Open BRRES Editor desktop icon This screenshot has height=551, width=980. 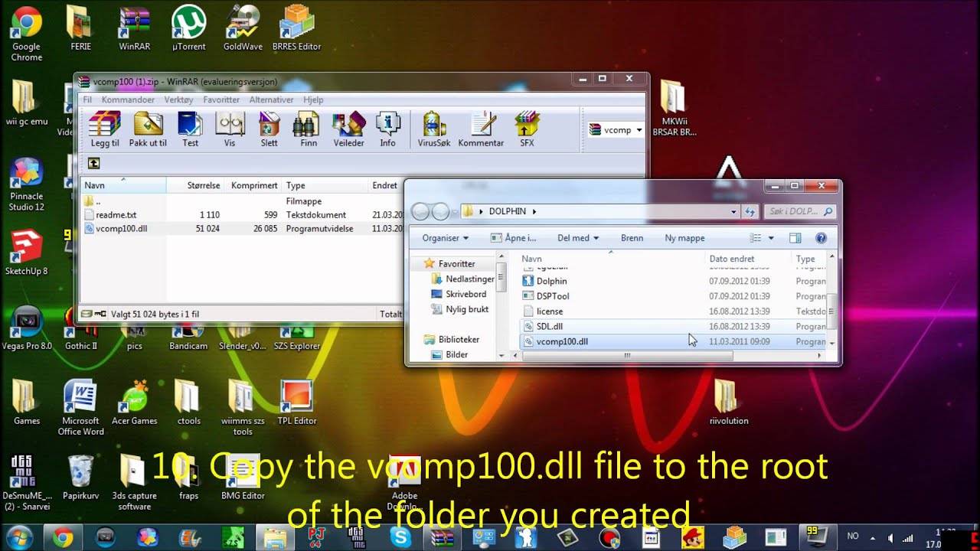point(296,28)
